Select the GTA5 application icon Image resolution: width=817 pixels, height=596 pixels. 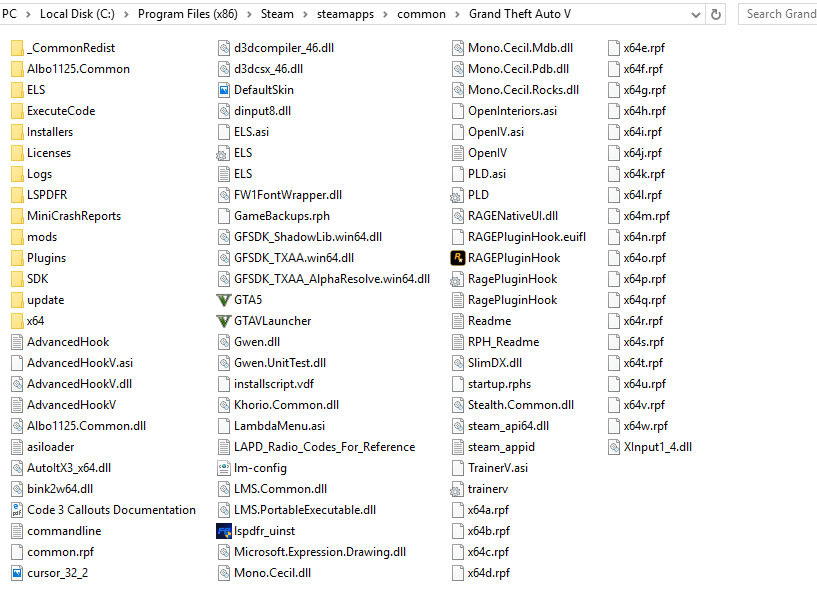point(224,300)
